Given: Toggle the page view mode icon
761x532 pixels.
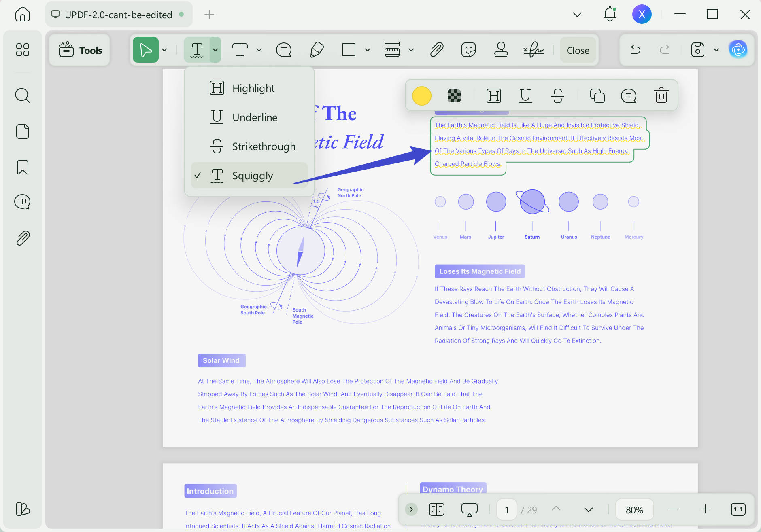Looking at the screenshot, I should click(x=437, y=509).
